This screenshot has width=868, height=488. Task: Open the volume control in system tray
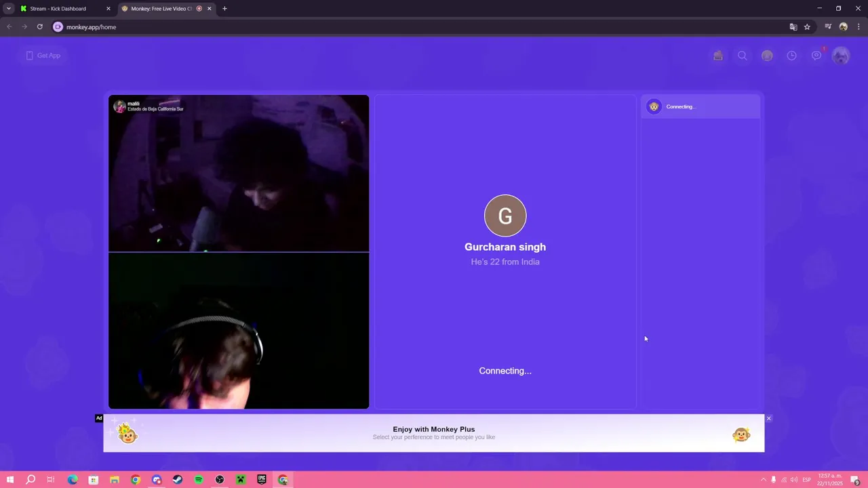(794, 480)
